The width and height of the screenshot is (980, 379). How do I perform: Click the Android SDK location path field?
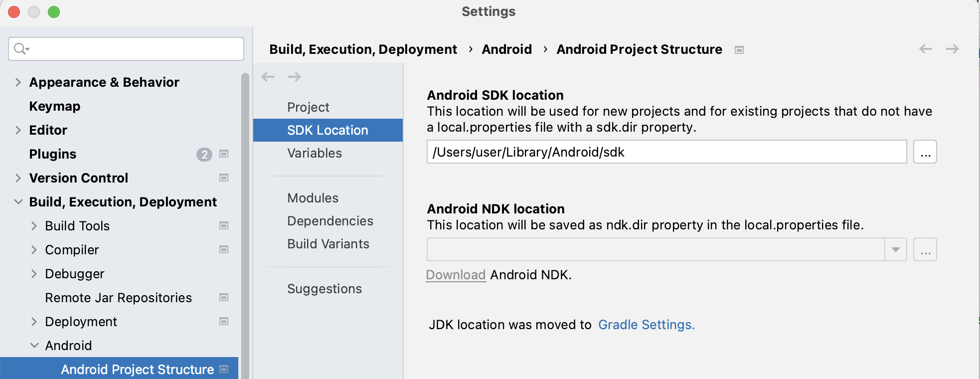tap(667, 152)
